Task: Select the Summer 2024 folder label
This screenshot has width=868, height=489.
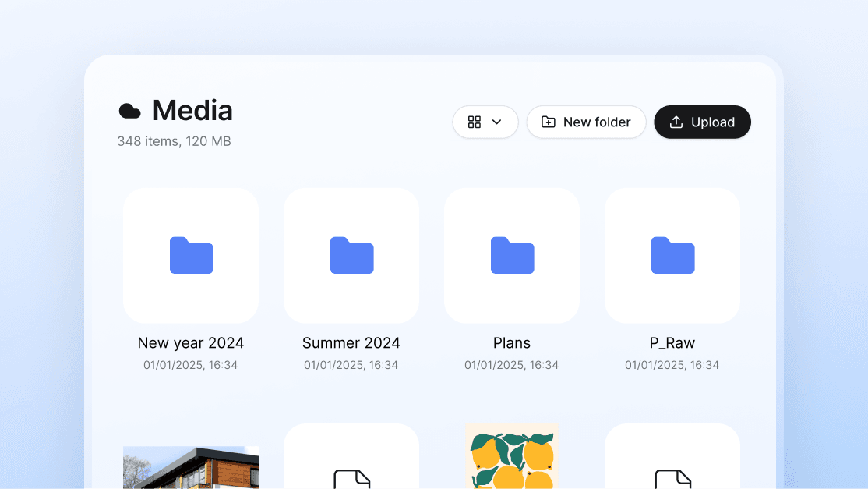Action: click(351, 343)
